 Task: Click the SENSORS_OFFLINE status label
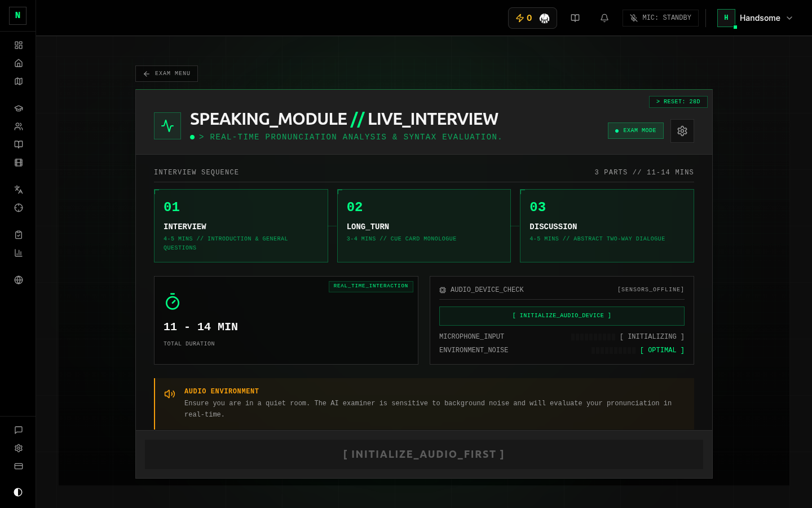651,290
